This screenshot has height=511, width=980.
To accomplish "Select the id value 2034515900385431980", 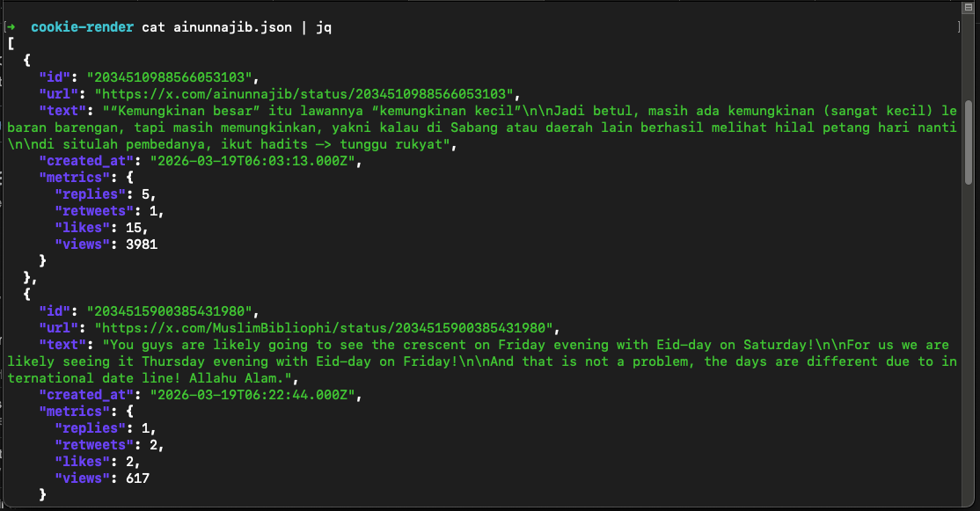I will click(x=170, y=311).
